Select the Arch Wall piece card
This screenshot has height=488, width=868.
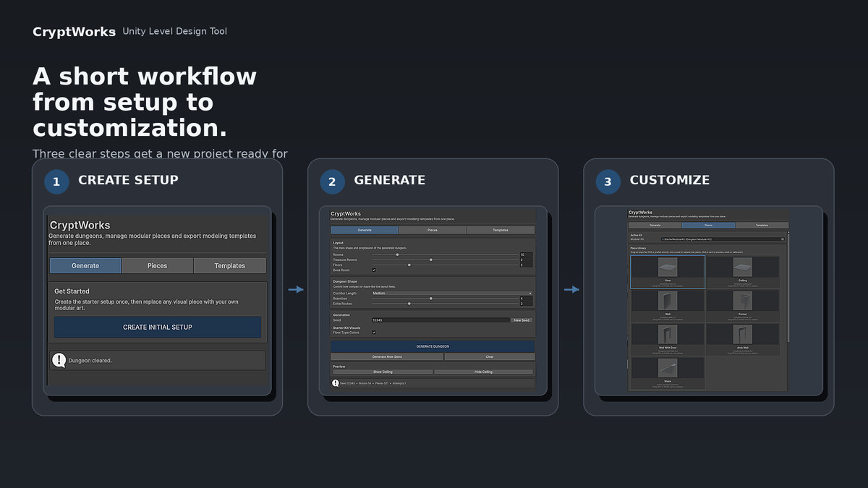pos(743,339)
